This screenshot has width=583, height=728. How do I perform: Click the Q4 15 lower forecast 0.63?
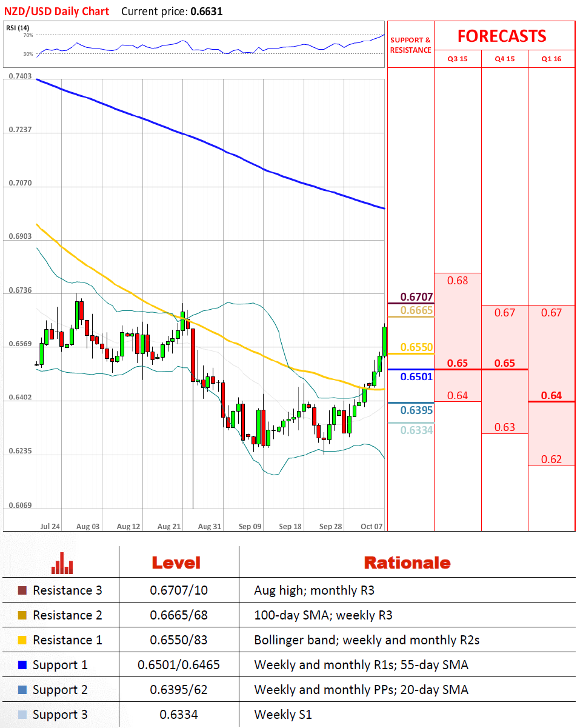pyautogui.click(x=504, y=427)
